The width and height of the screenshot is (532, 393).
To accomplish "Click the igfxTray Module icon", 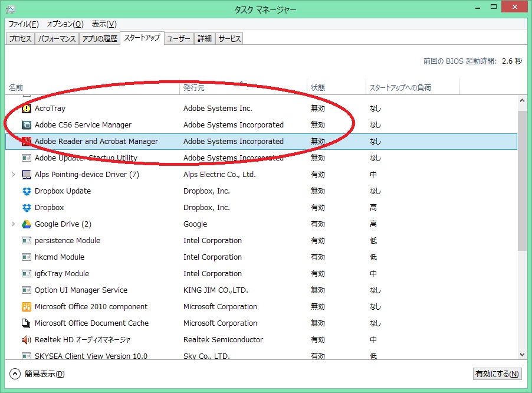I will 27,274.
